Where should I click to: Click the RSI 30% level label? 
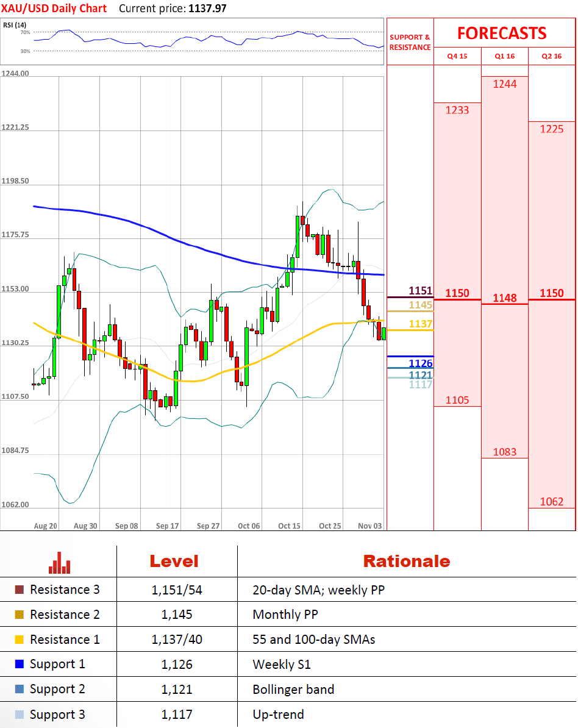pyautogui.click(x=25, y=51)
